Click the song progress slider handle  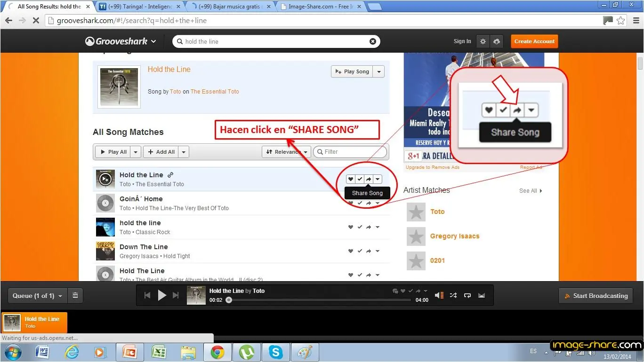pyautogui.click(x=229, y=300)
